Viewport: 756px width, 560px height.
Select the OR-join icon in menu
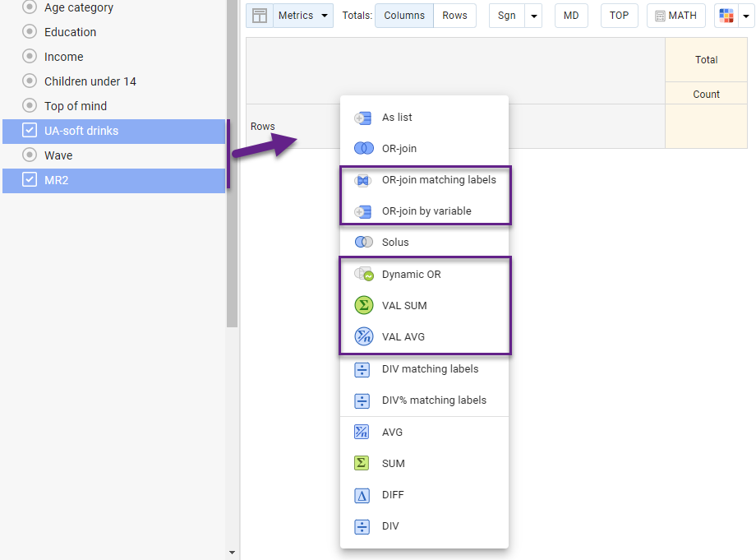(x=363, y=149)
